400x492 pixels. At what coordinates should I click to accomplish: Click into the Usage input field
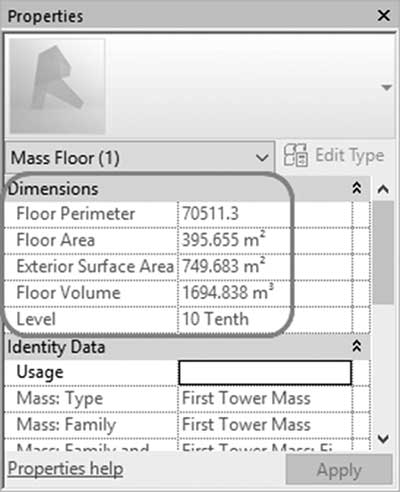tap(265, 372)
